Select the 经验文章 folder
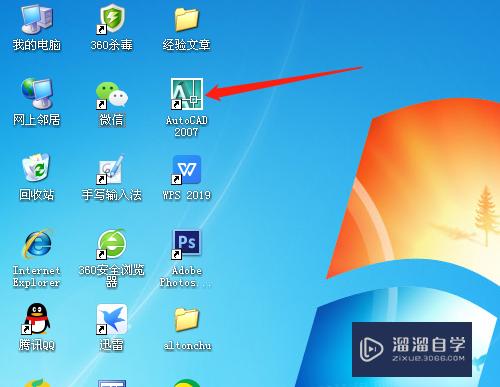Viewport: 500px width, 387px height. click(x=187, y=19)
